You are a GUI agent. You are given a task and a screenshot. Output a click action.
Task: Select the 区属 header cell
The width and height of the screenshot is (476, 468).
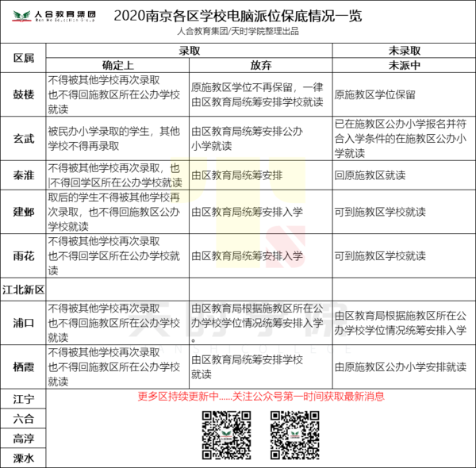click(23, 58)
